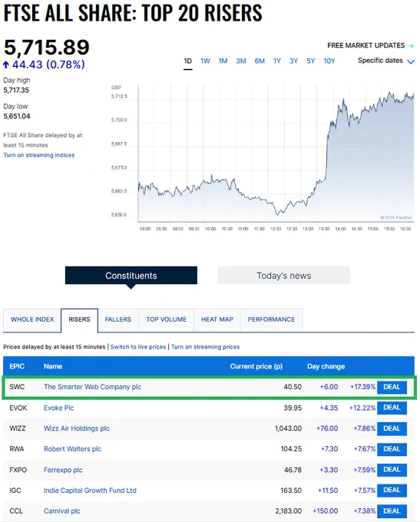The image size is (420, 522).
Task: Click the index value 5,715.89
Action: click(x=47, y=47)
